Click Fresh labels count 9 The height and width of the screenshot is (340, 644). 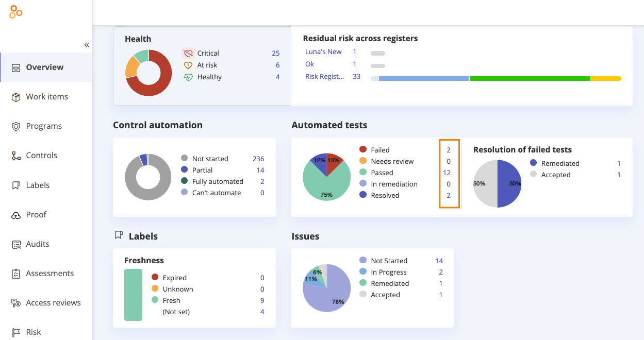click(x=262, y=300)
